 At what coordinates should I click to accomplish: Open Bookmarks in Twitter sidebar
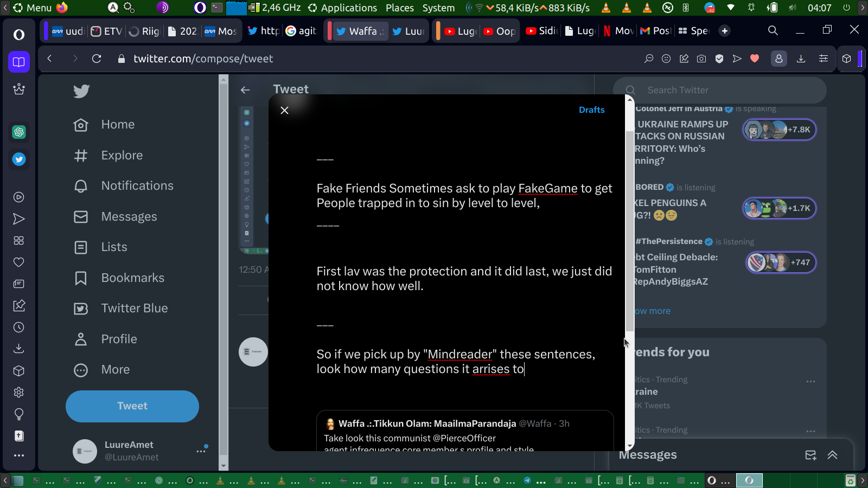pos(119,278)
